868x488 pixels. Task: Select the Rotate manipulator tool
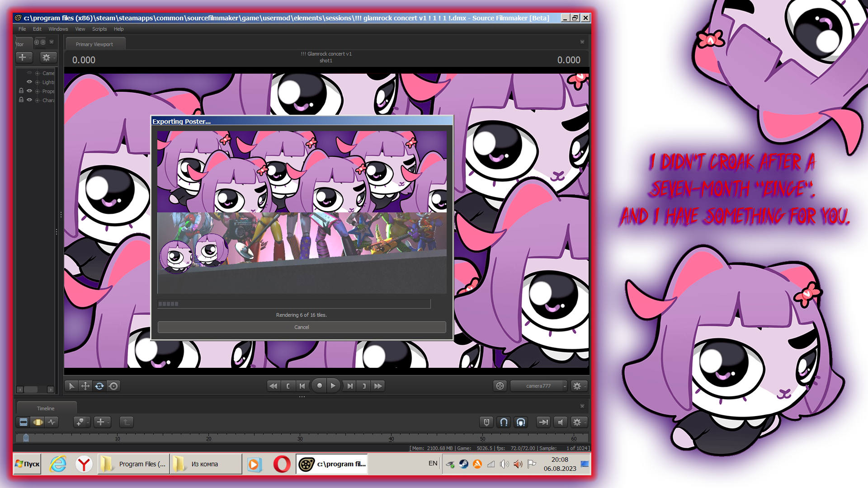[99, 386]
